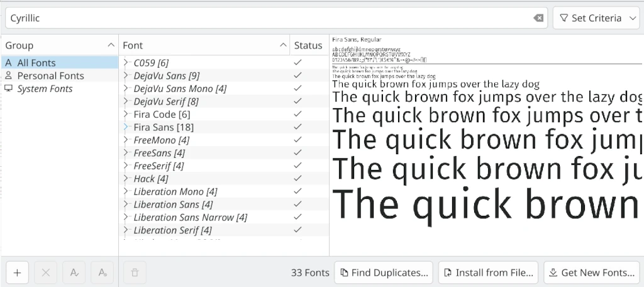Open the Set Criteria dropdown
This screenshot has height=287, width=644.
coord(596,18)
